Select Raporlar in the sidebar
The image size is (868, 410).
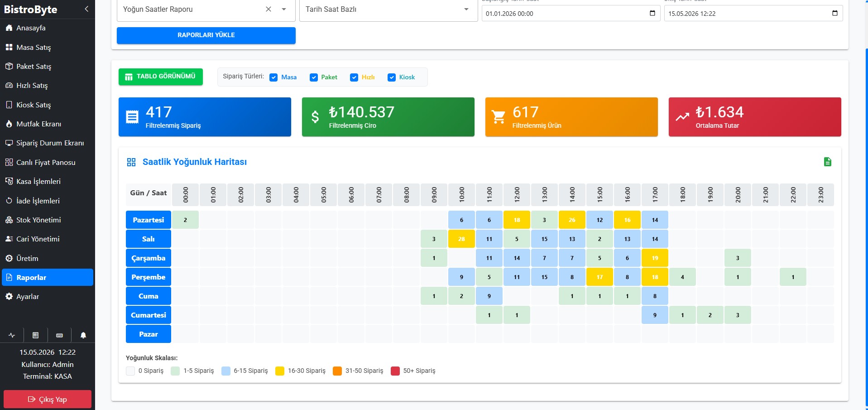click(x=48, y=277)
